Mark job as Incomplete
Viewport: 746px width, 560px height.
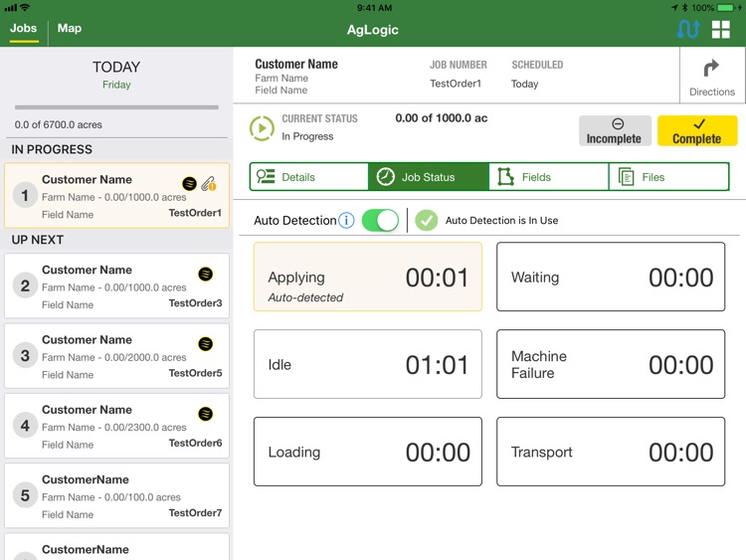(x=615, y=130)
